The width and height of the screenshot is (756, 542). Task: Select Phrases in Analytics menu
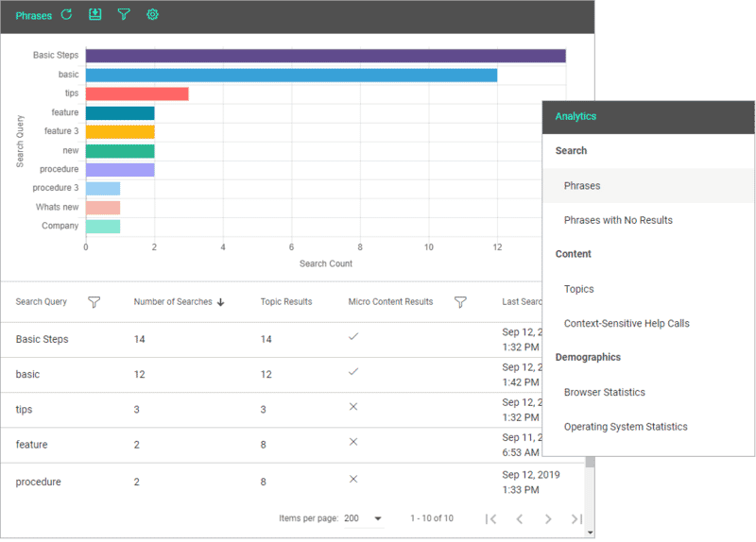(648, 185)
